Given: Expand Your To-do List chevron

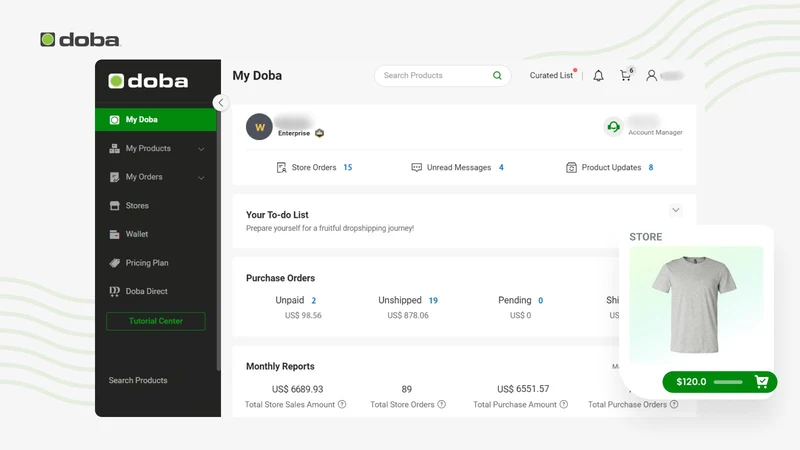Looking at the screenshot, I should (676, 210).
